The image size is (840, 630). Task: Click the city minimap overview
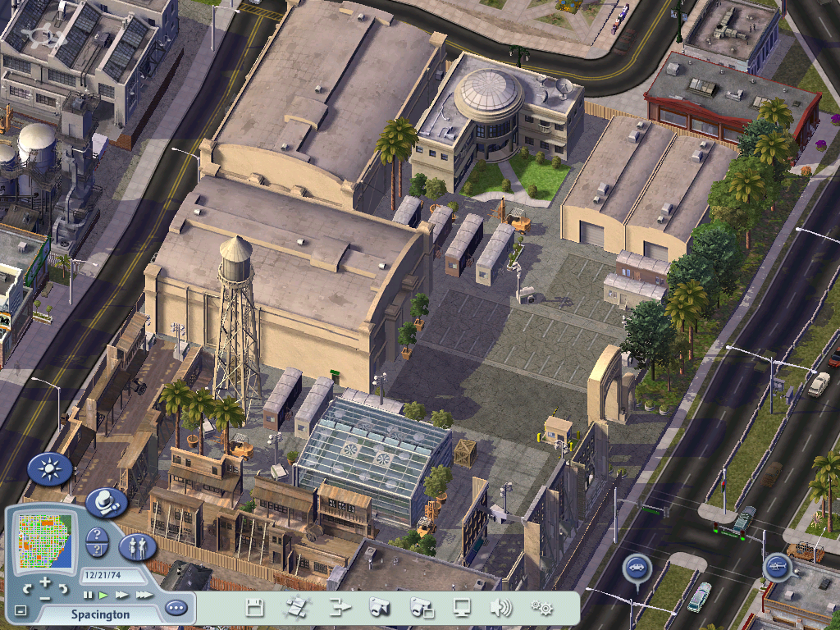coord(45,540)
